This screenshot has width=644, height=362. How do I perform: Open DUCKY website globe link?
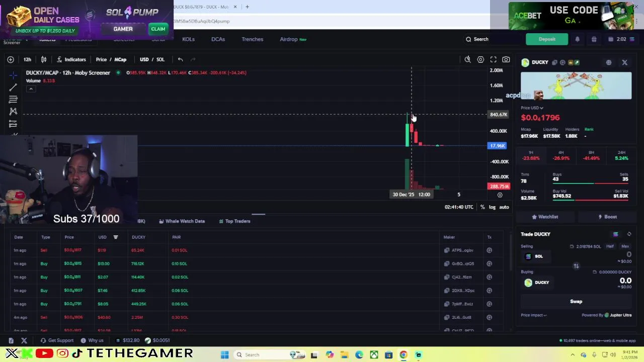(609, 62)
